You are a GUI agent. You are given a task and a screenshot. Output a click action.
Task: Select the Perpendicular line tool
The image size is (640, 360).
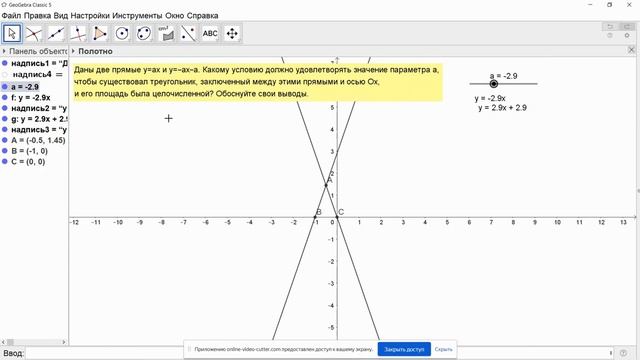78,33
